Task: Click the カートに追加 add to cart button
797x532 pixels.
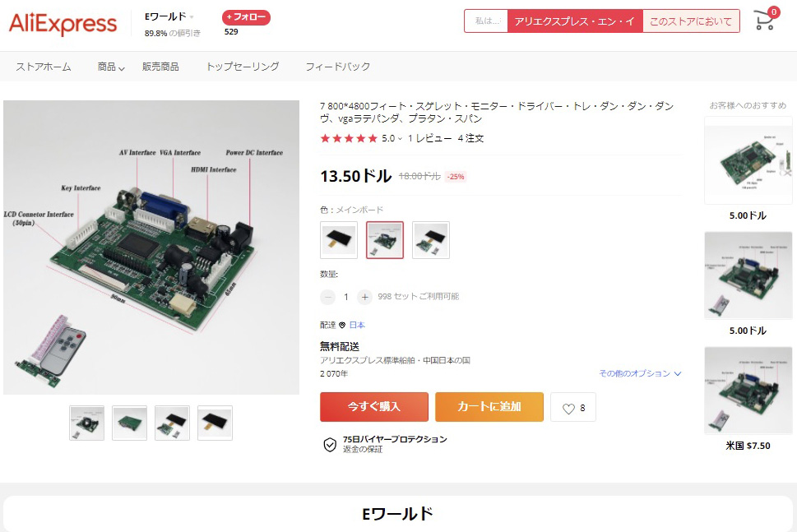Action: pyautogui.click(x=489, y=407)
